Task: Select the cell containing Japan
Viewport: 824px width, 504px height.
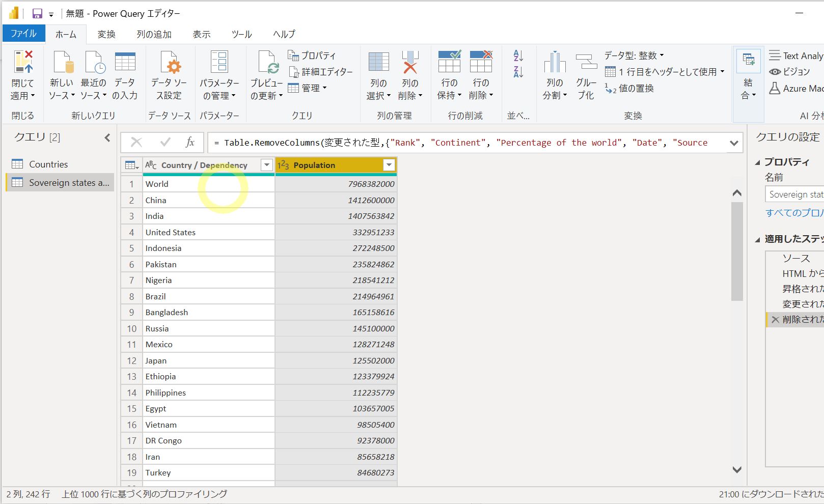Action: tap(208, 360)
